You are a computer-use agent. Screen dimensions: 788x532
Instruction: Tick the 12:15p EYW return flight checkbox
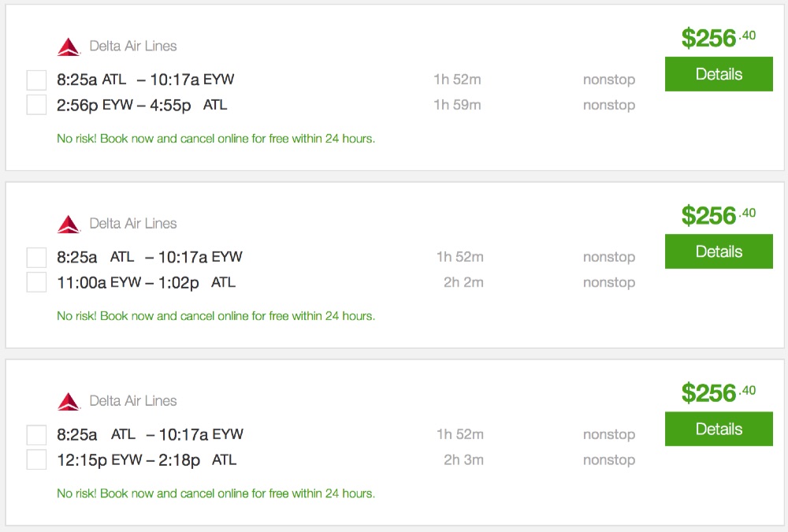[36, 459]
